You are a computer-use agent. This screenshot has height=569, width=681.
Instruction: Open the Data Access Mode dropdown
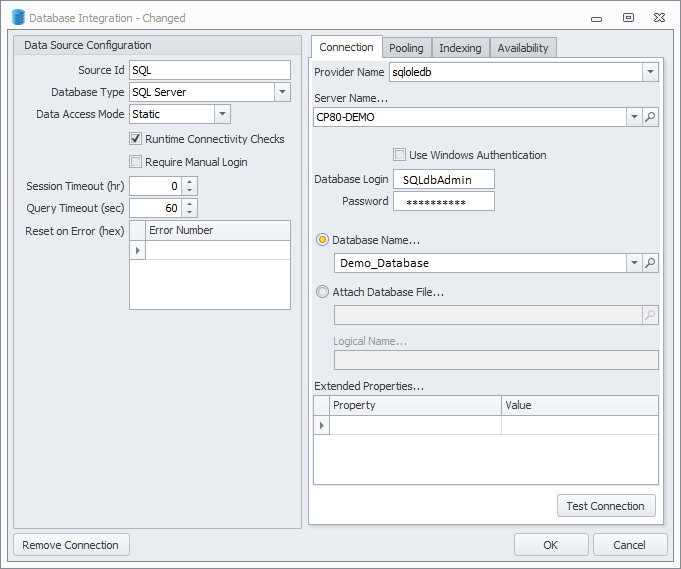pyautogui.click(x=222, y=114)
